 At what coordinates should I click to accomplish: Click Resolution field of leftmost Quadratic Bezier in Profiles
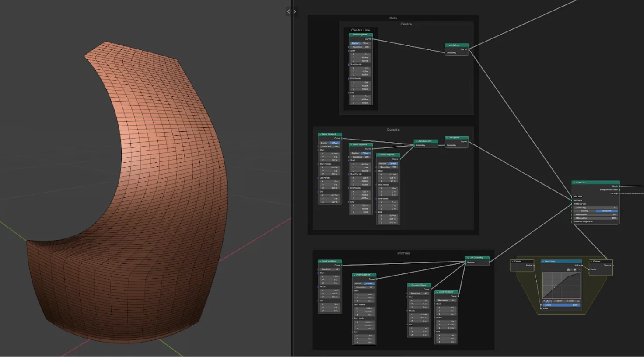[330, 269]
